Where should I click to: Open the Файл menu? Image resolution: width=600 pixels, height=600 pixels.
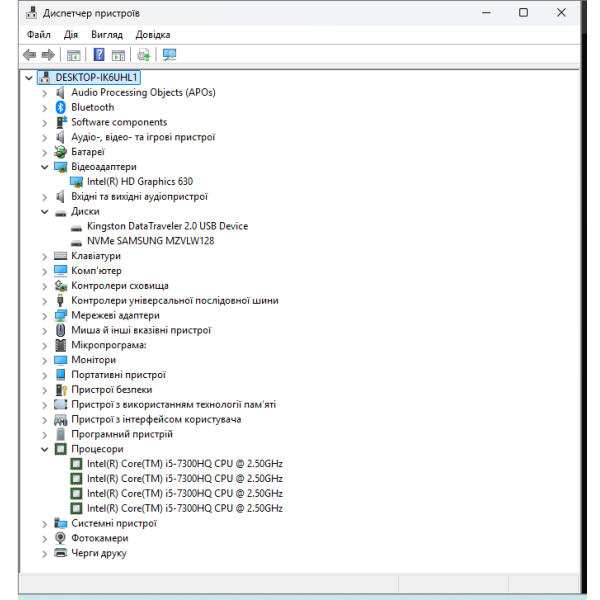point(39,35)
